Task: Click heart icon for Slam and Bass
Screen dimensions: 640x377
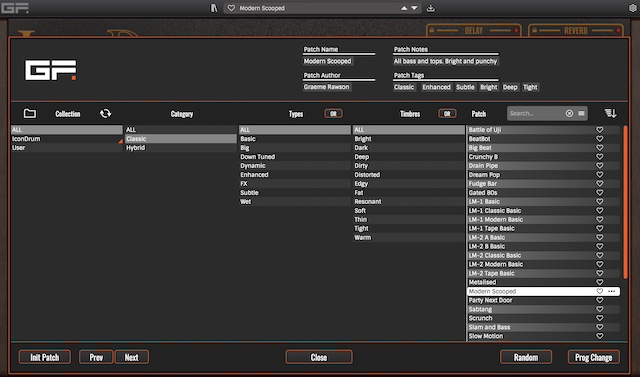Action: [600, 327]
